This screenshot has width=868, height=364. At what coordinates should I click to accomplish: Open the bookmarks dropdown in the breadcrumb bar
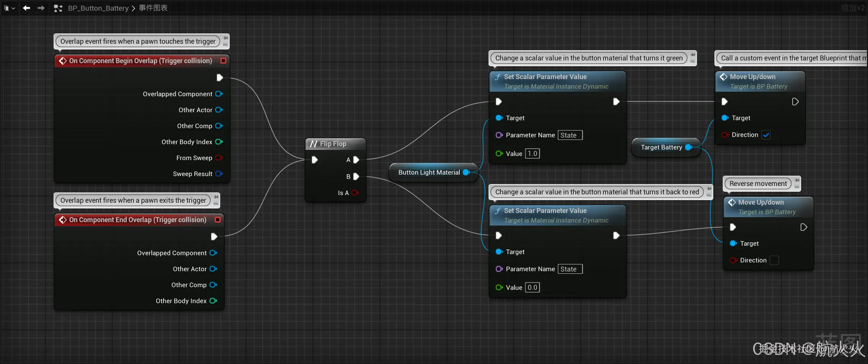[9, 8]
